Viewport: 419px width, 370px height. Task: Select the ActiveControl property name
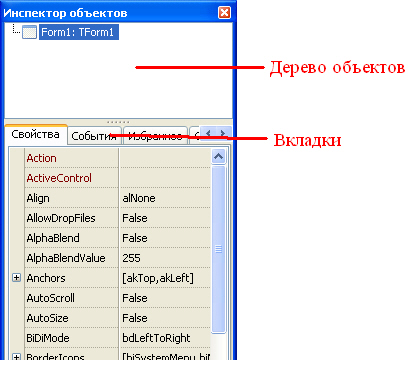tap(59, 178)
